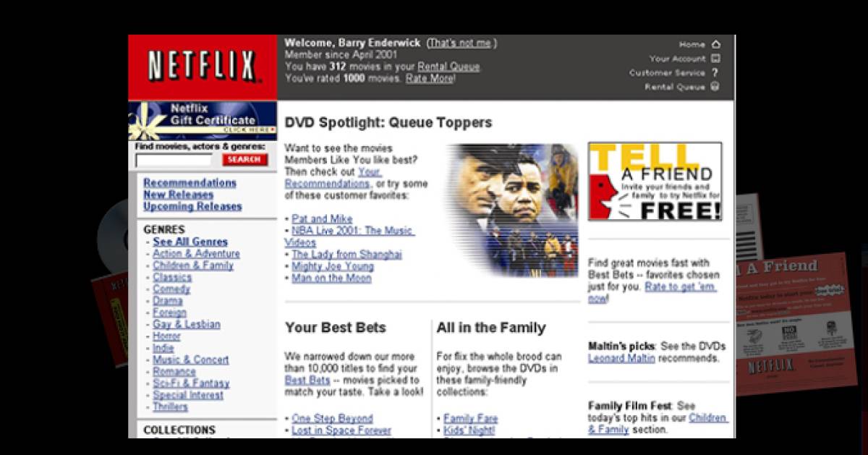The height and width of the screenshot is (455, 868).
Task: Expand genres with "See All Genres"
Action: [190, 242]
